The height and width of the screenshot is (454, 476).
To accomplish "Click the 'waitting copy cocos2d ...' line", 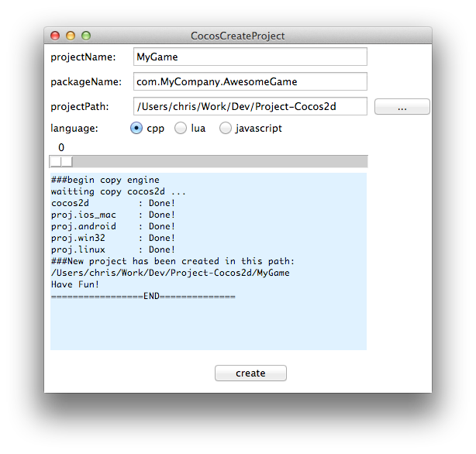I will click(x=118, y=191).
